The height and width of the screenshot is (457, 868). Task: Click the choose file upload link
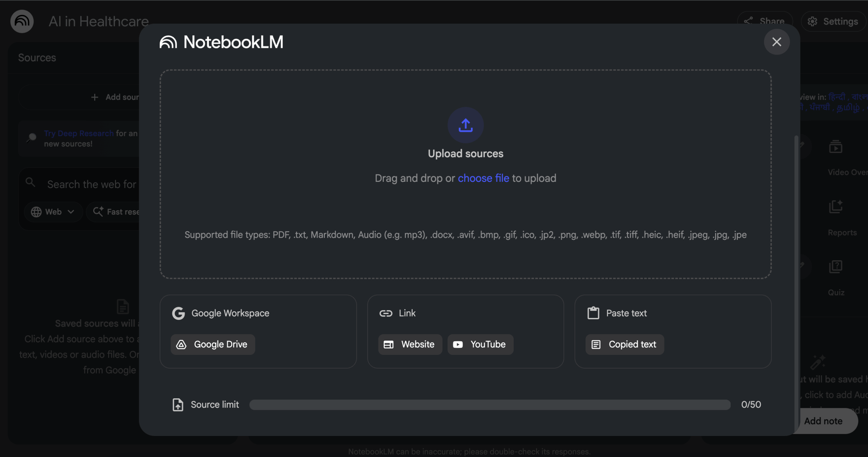coord(483,178)
